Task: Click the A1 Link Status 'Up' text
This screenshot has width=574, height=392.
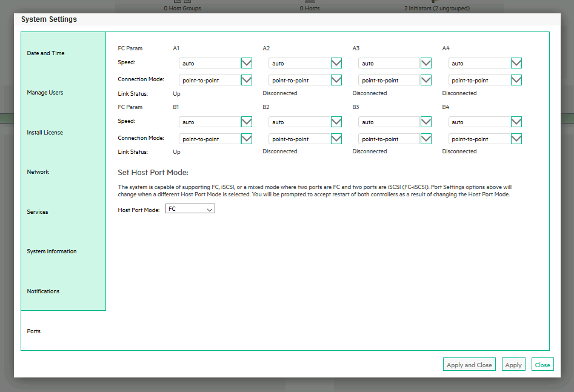Action: pos(176,94)
